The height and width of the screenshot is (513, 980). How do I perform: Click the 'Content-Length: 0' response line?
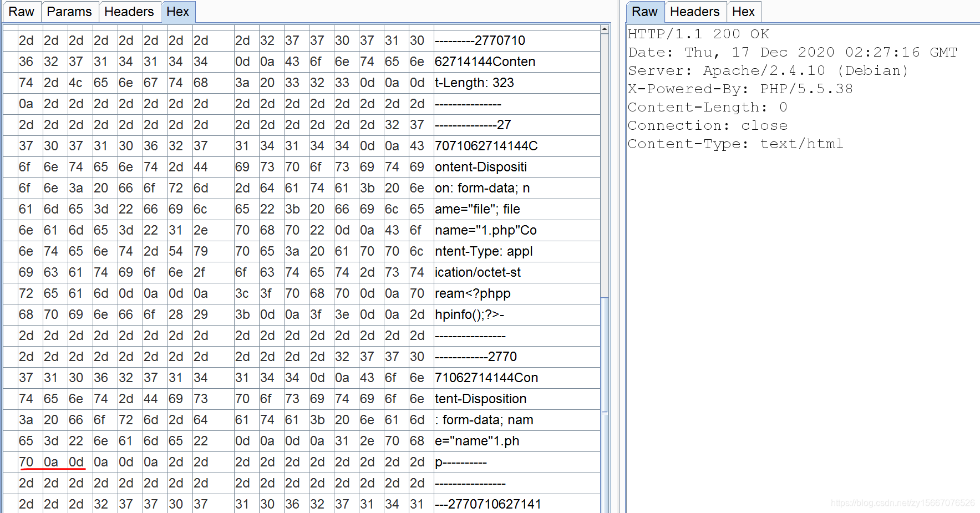(708, 107)
